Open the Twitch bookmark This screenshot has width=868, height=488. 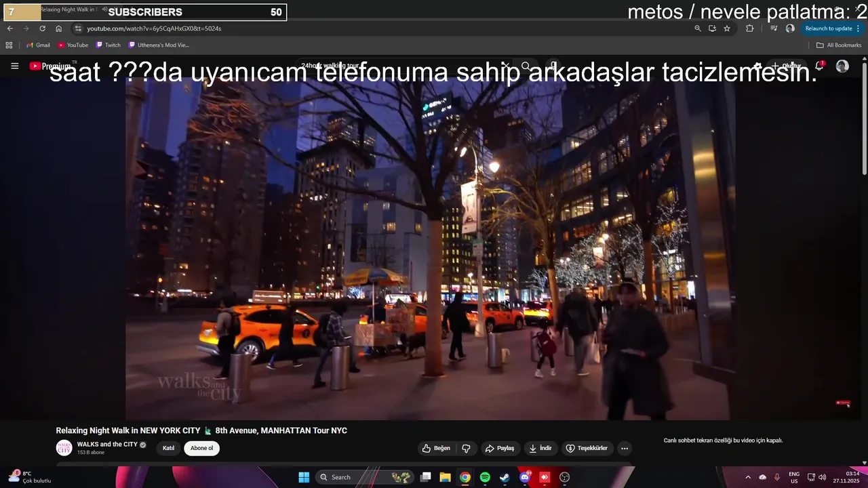tap(108, 45)
